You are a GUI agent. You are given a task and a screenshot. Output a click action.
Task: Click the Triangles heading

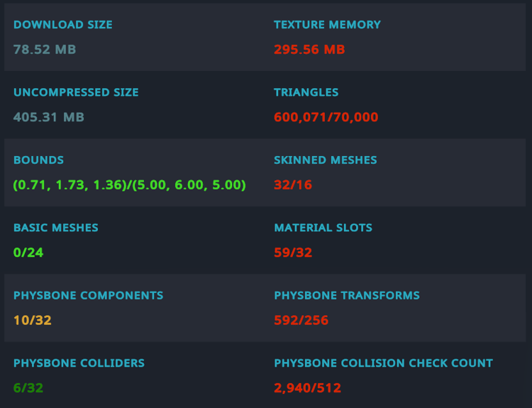click(x=306, y=92)
